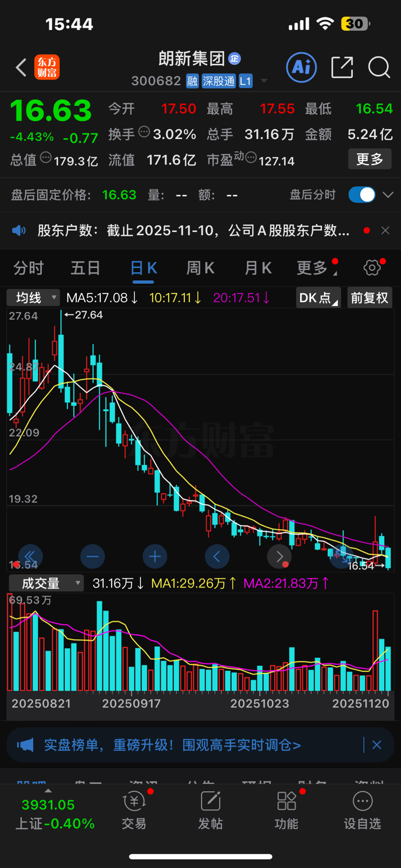
Task: Open the 均线 indicator dropdown
Action: pyautogui.click(x=33, y=298)
